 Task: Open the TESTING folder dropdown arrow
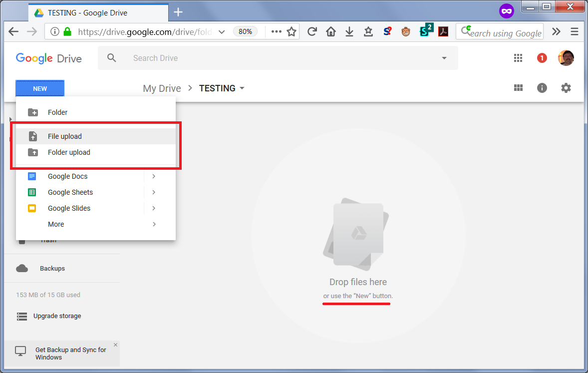click(242, 88)
